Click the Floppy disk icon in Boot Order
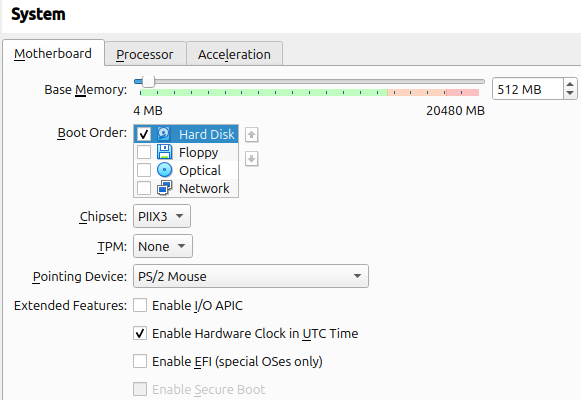Image resolution: width=581 pixels, height=400 pixels. (164, 152)
